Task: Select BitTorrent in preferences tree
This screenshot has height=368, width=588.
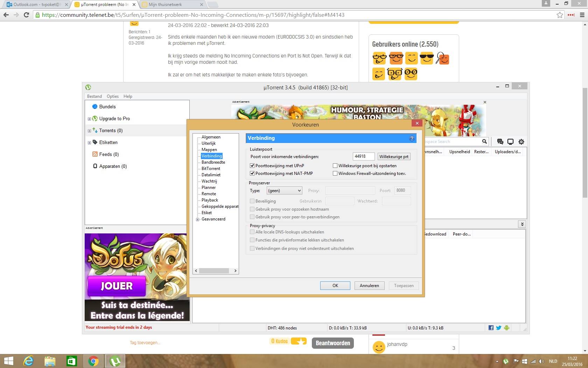Action: 211,169
